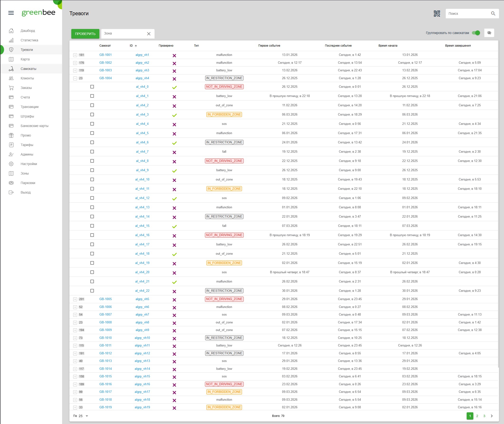The width and height of the screenshot is (504, 424).
Task: Open the Карта menu item
Action: pyautogui.click(x=25, y=59)
